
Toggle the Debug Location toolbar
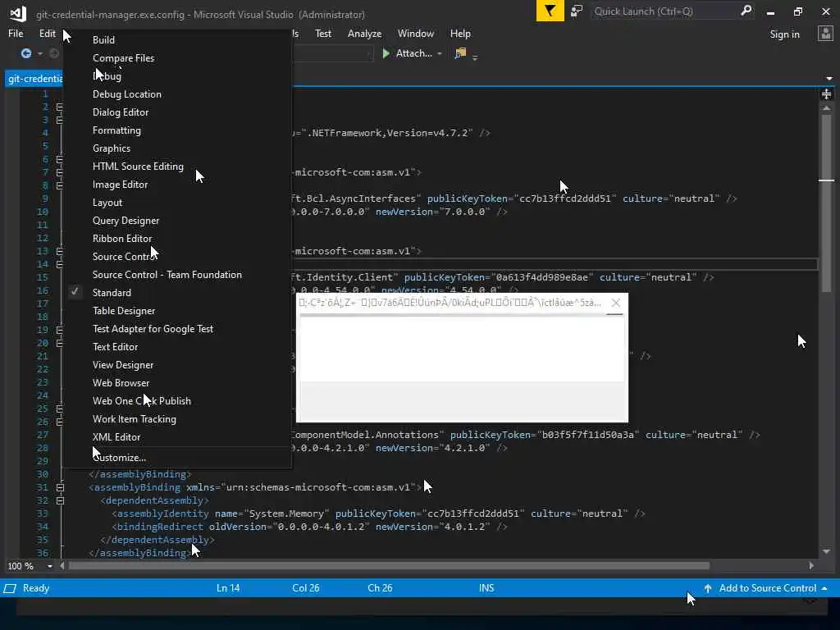coord(178,94)
